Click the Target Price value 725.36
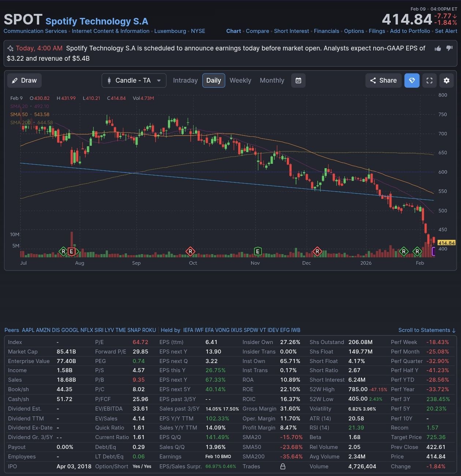The height and width of the screenshot is (476, 461). 436,437
